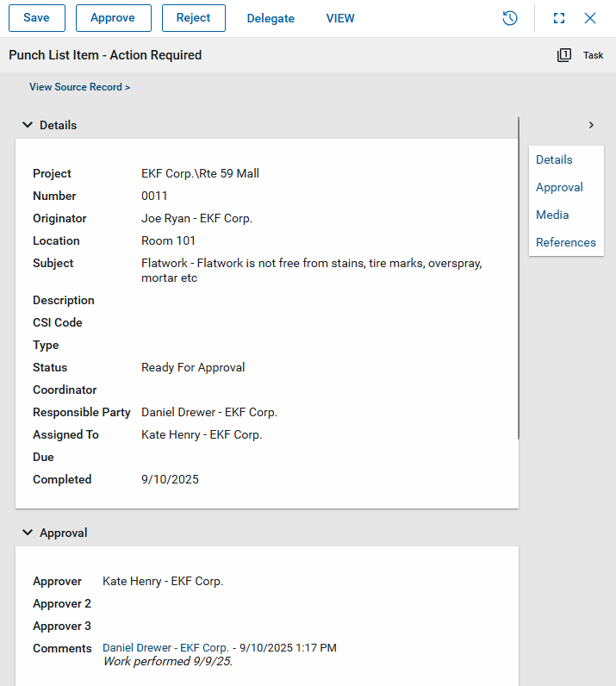Open the VIEW menu
616x686 pixels.
tap(340, 18)
